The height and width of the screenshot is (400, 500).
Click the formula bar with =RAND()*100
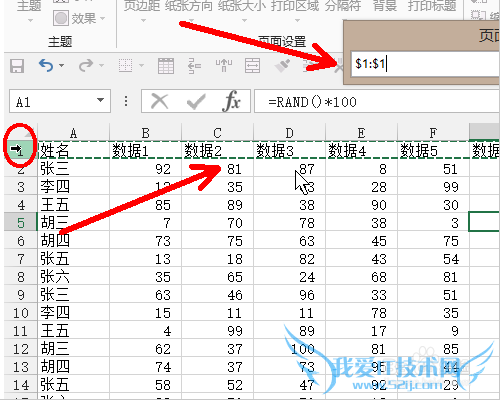377,101
